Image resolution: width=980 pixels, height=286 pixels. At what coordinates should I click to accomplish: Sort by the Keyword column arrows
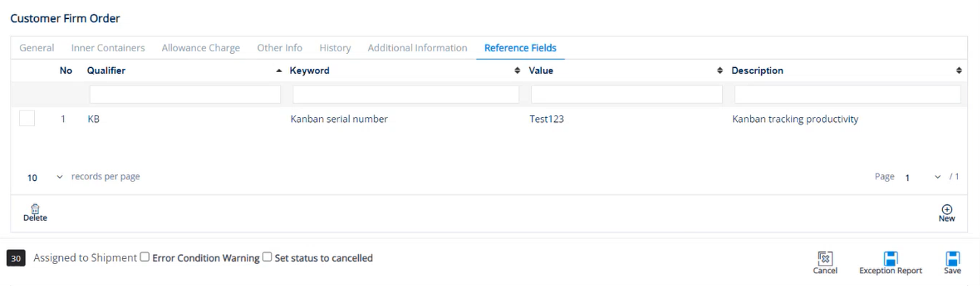click(518, 70)
